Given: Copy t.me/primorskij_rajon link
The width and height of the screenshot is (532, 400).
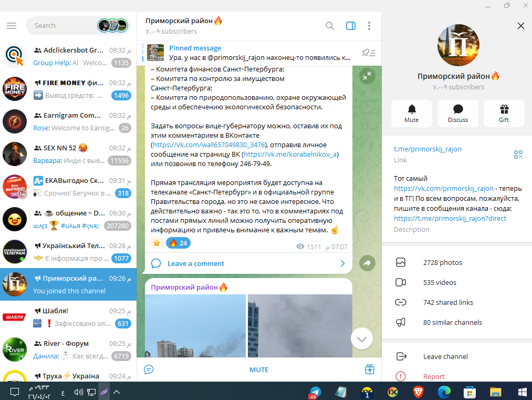Looking at the screenshot, I should pos(427,149).
